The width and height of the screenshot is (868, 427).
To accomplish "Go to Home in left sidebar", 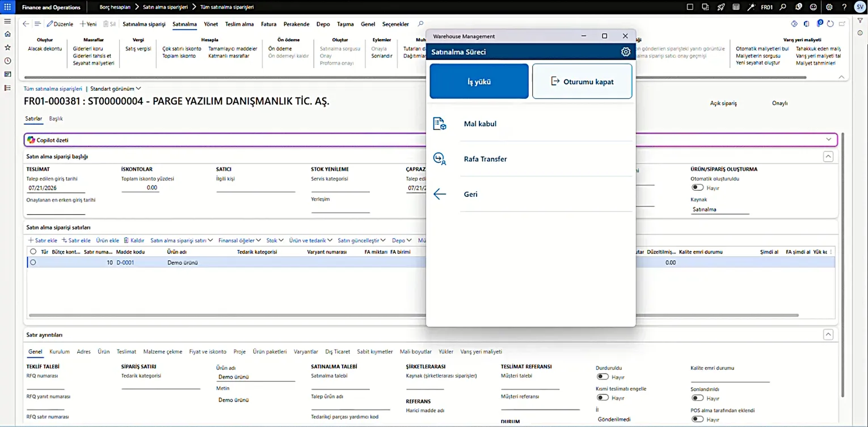I will click(x=7, y=34).
